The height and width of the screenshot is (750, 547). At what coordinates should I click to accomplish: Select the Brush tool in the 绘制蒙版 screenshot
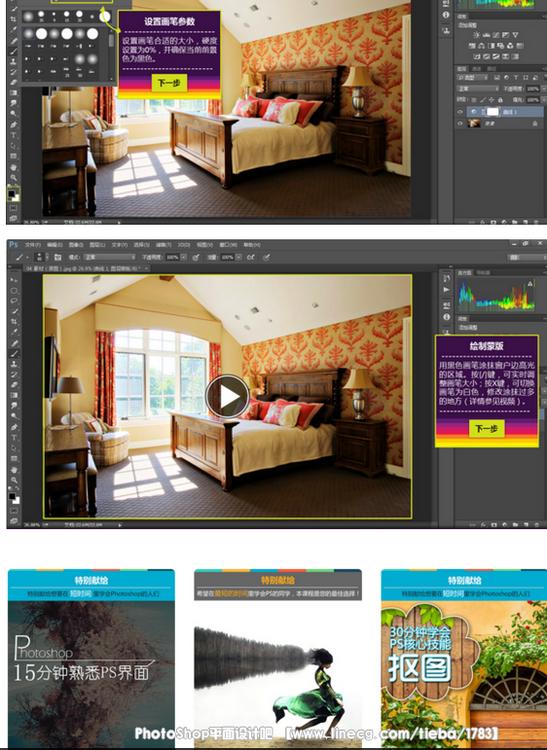[14, 353]
